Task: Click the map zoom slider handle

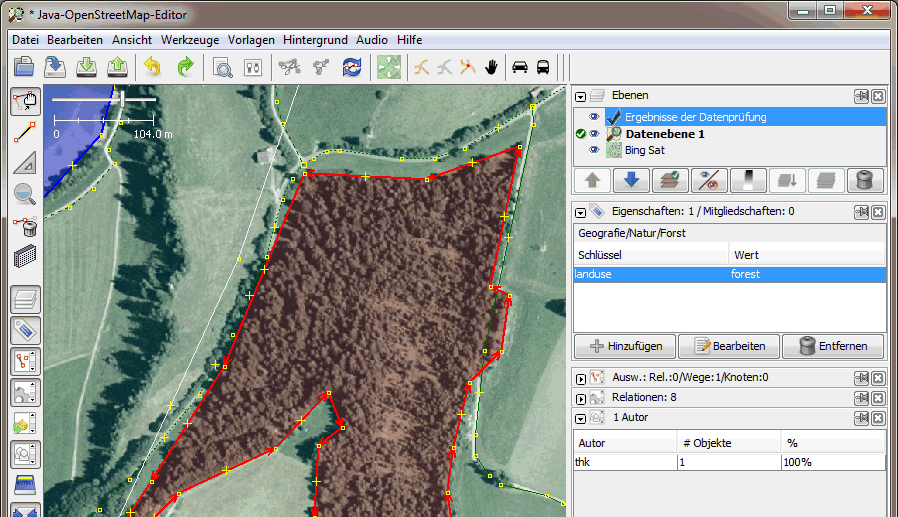Action: click(x=122, y=100)
